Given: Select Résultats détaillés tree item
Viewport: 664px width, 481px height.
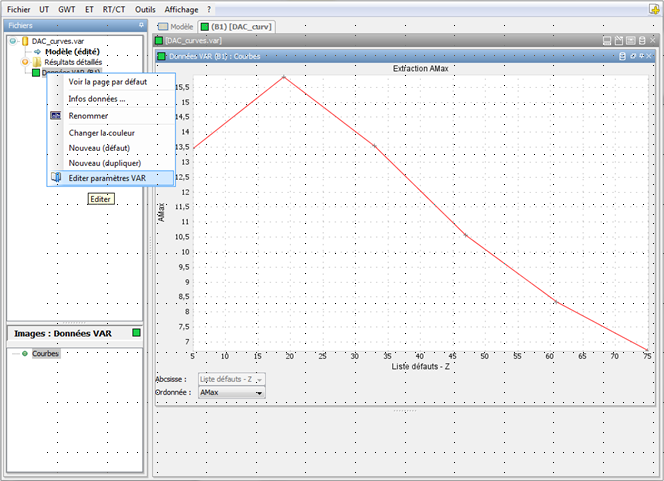Looking at the screenshot, I should 73,62.
